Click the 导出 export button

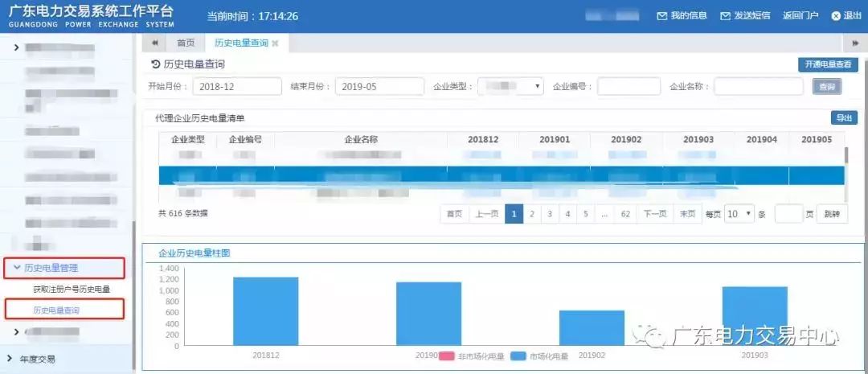pos(844,118)
